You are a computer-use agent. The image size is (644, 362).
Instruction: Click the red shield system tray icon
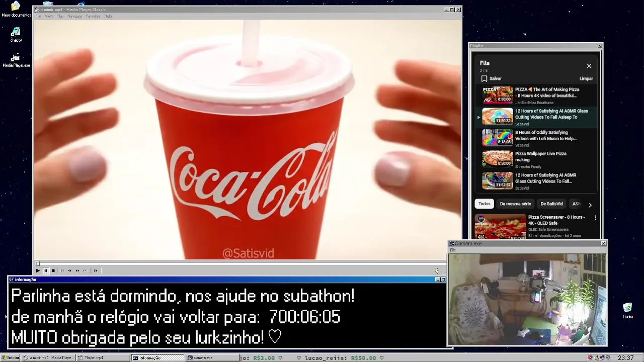[x=590, y=358]
